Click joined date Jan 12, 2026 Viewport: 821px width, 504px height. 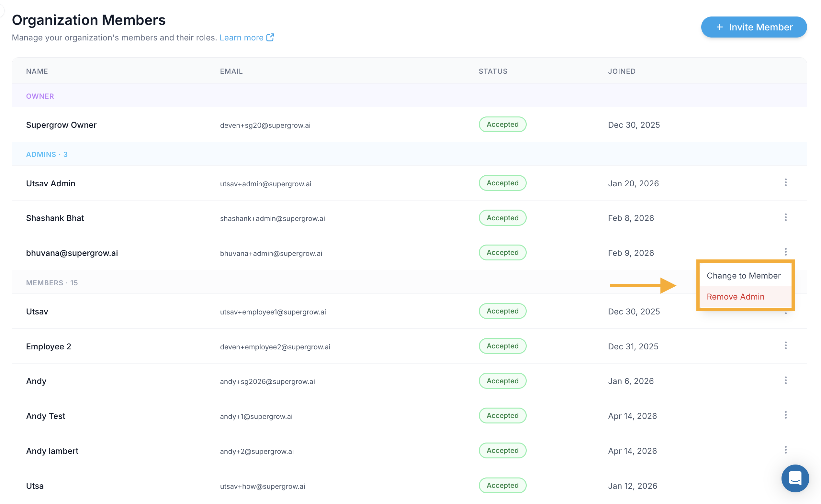tap(633, 486)
